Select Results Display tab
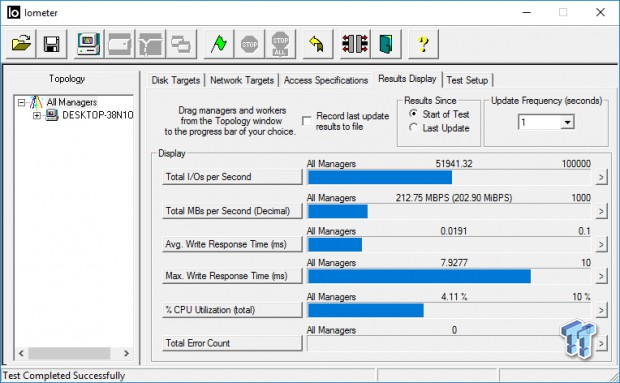The height and width of the screenshot is (383, 620). [x=407, y=79]
